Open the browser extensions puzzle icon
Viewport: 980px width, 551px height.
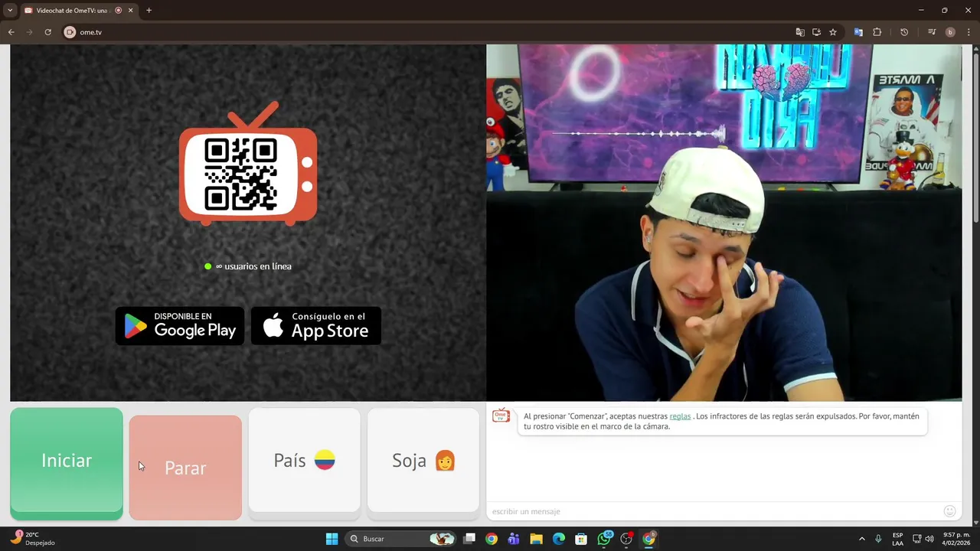[877, 32]
